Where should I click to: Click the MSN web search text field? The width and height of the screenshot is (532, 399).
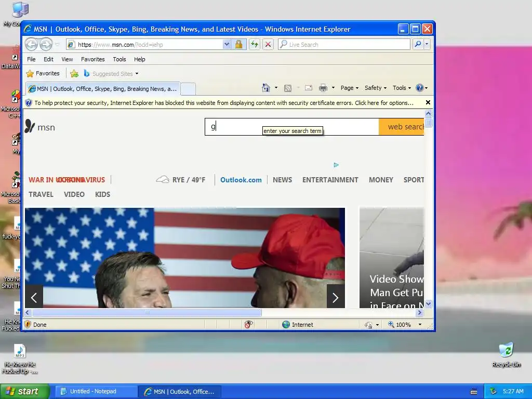(x=292, y=127)
